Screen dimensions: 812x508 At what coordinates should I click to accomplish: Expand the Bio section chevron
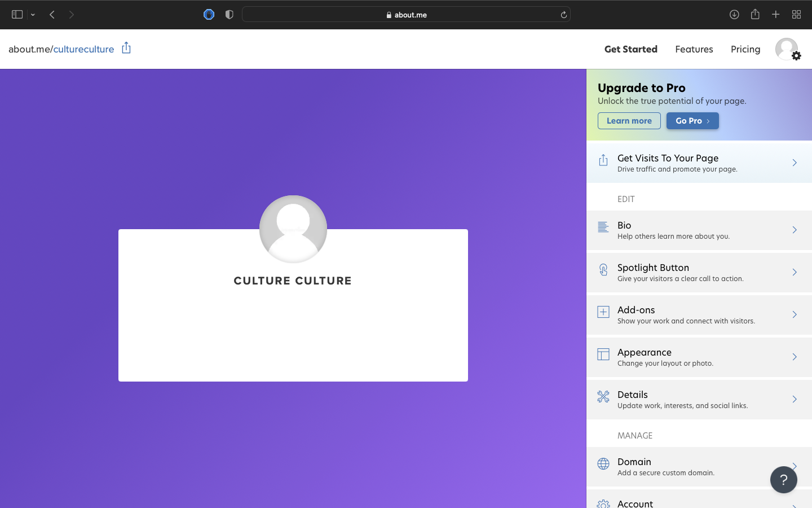coord(794,230)
